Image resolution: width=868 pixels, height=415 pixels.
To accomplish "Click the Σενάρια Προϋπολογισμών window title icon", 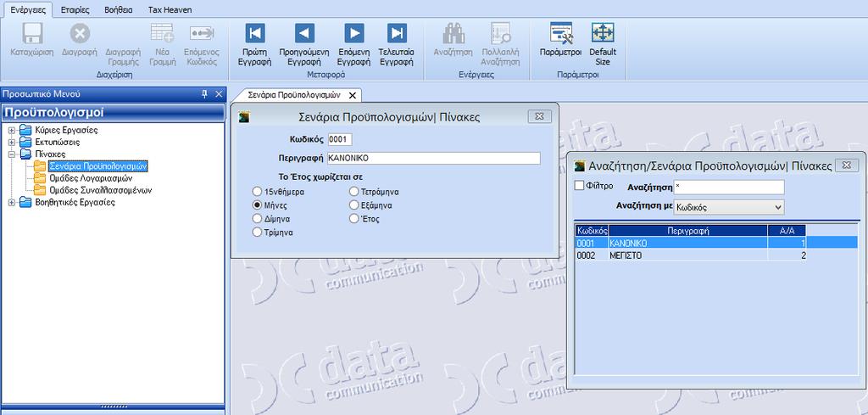I will (244, 117).
